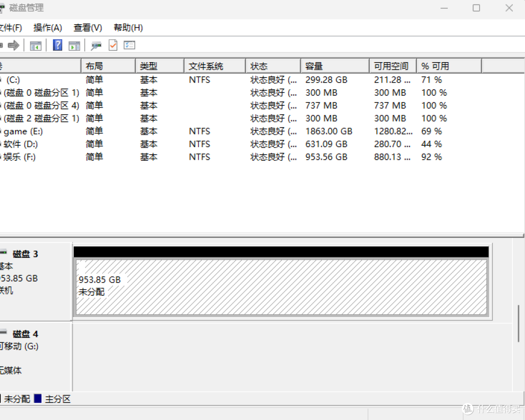
Task: Open the 操作 menu
Action: 47,28
